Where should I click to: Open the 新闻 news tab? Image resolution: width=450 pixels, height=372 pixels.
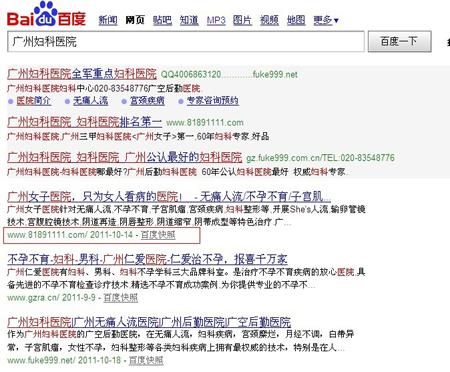click(x=108, y=20)
